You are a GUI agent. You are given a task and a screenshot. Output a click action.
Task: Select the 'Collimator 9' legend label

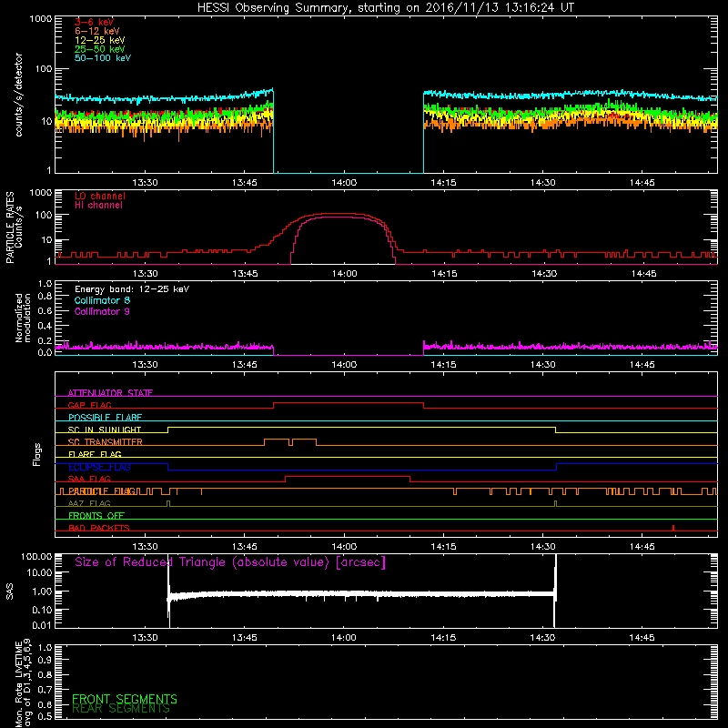click(102, 311)
